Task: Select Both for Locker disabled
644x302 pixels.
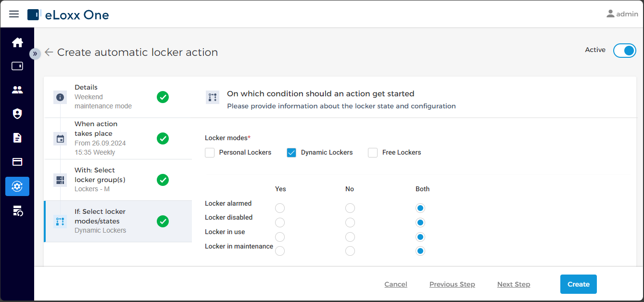Action: point(420,223)
